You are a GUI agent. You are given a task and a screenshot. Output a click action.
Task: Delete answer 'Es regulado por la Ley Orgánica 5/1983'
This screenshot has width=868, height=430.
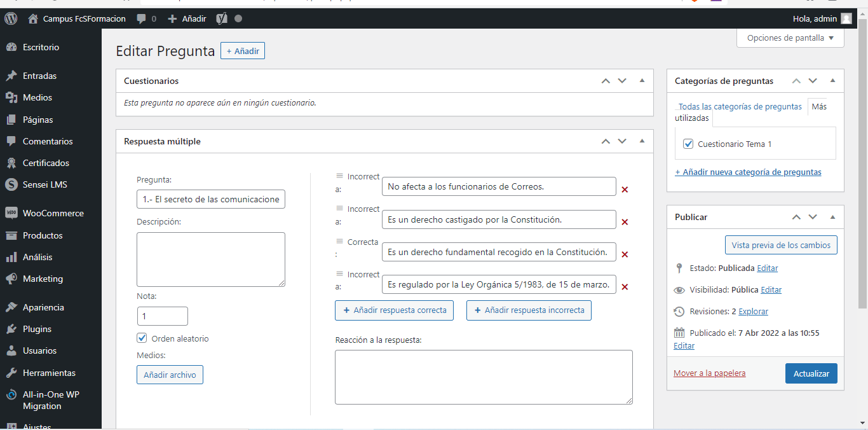point(625,287)
